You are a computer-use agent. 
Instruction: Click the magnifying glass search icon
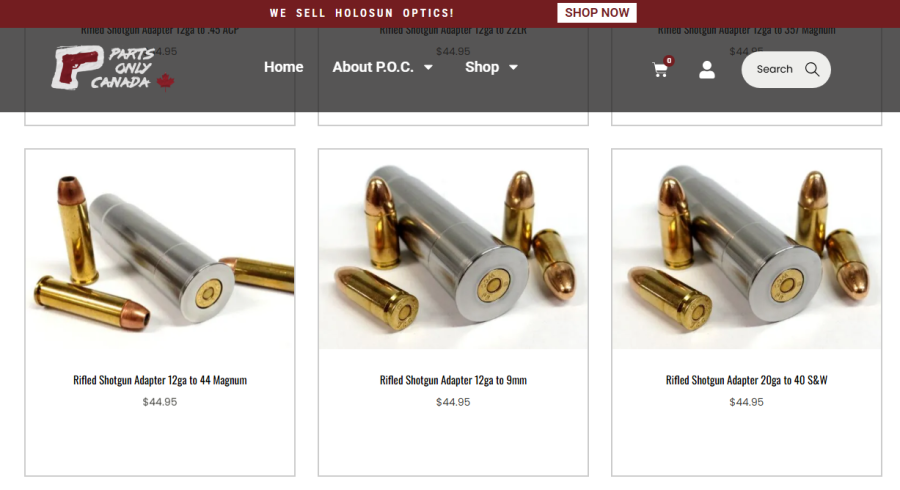pyautogui.click(x=812, y=69)
